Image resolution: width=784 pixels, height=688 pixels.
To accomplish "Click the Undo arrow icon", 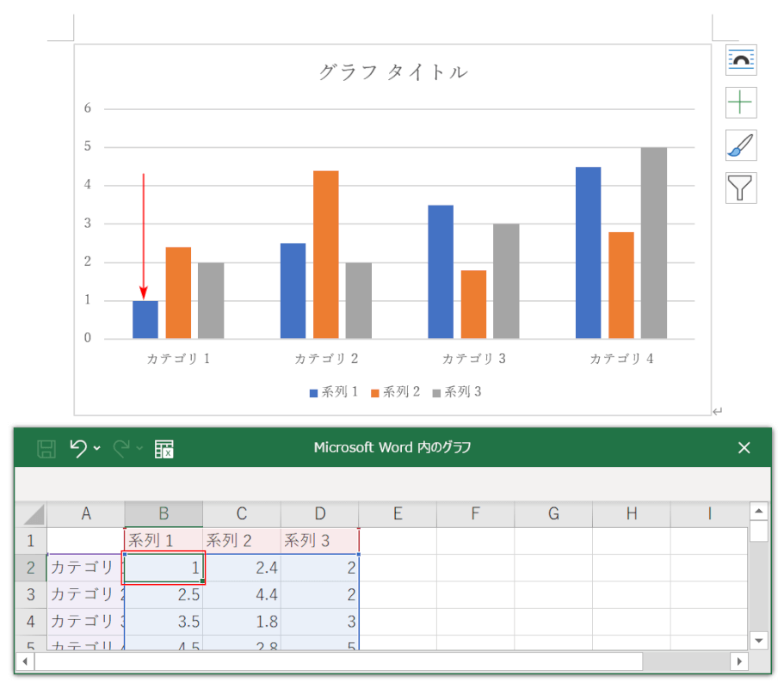I will click(x=78, y=448).
